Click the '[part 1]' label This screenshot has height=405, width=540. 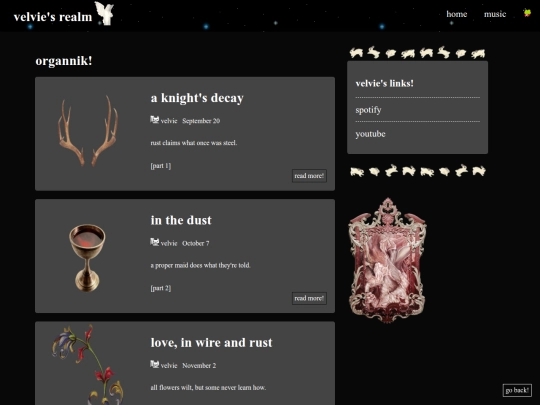pos(161,166)
